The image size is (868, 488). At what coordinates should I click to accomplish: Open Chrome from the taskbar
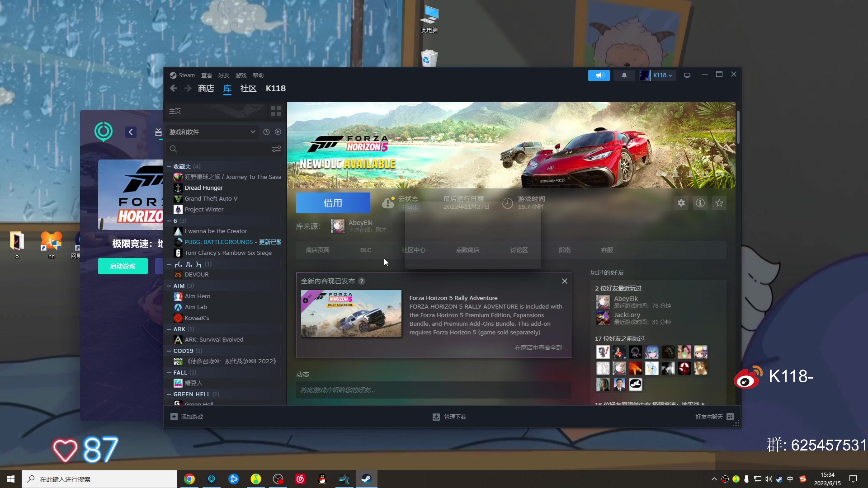click(189, 479)
